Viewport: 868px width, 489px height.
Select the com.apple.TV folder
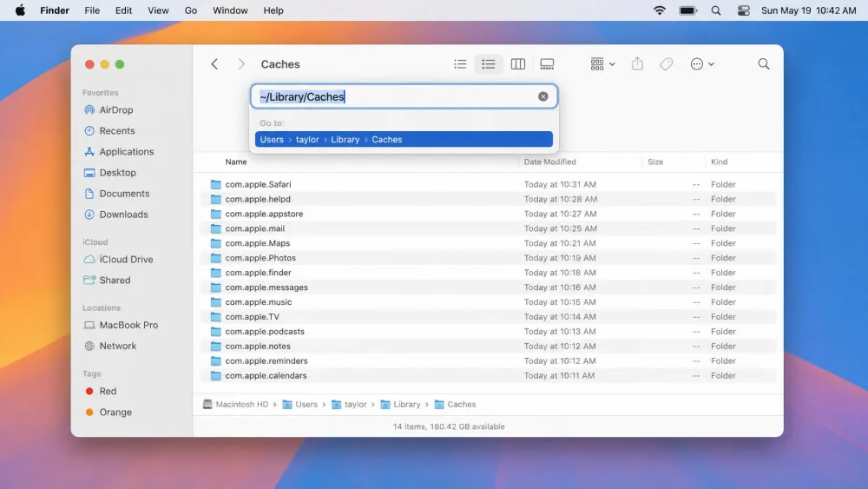488,317
